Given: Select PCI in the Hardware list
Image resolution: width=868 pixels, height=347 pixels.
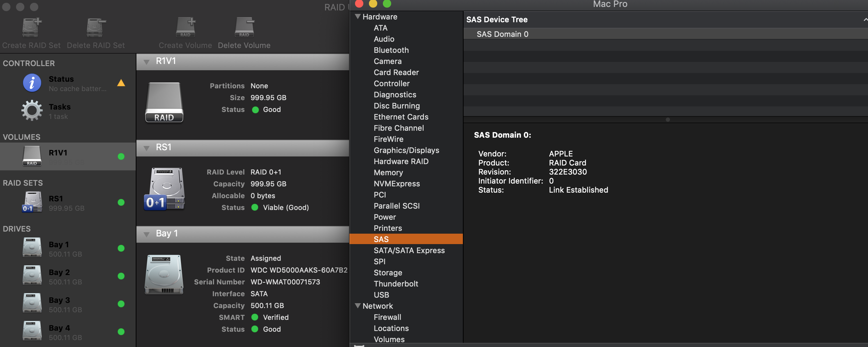Looking at the screenshot, I should click(380, 195).
